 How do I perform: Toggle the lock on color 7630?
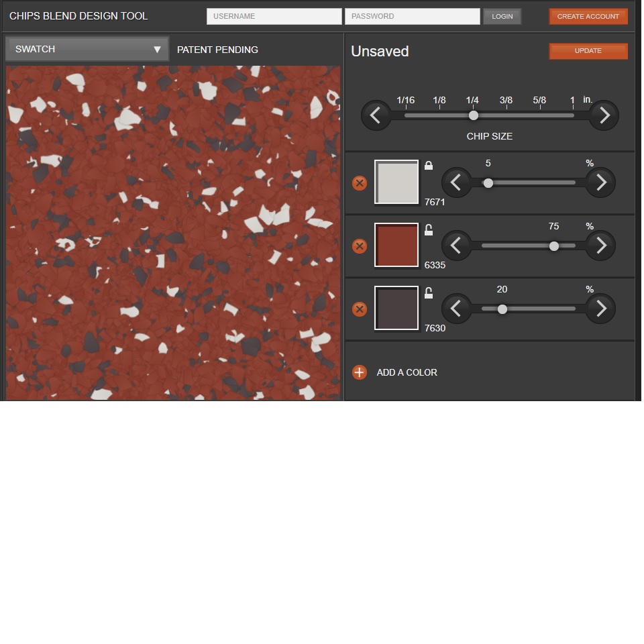[429, 293]
